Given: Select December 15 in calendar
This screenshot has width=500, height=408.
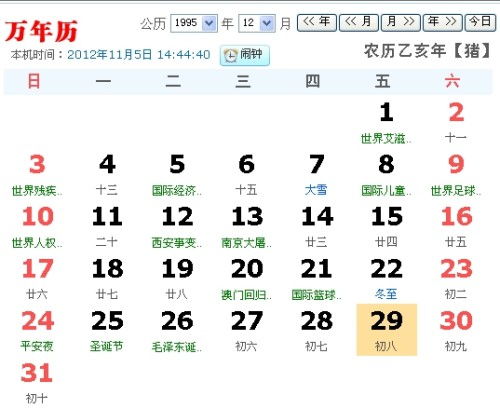Looking at the screenshot, I should 387,227.
